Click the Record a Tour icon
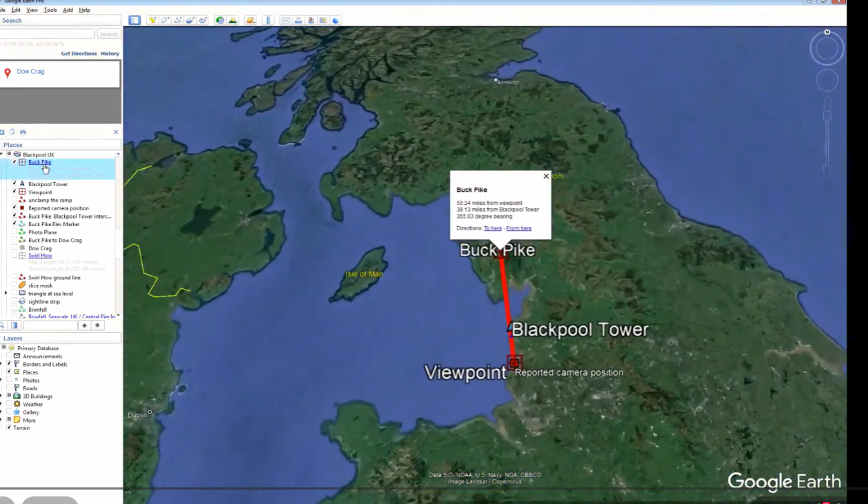Screen dimensions: 868x504 203,20
